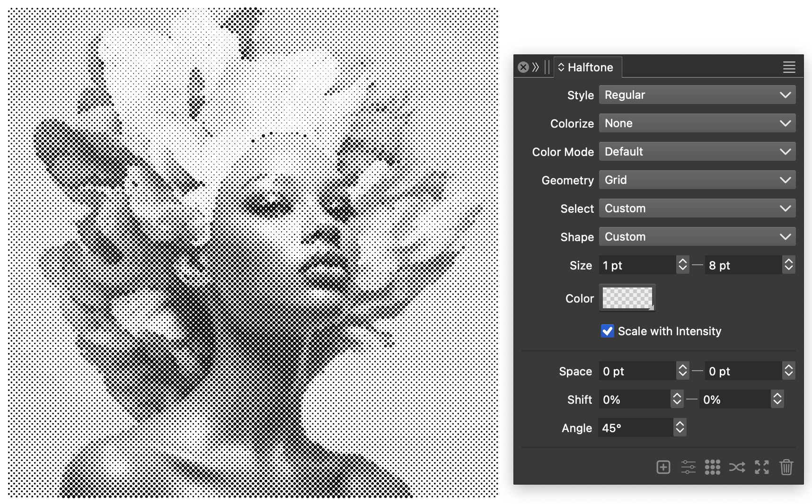Close the Halftone panel
This screenshot has width=812, height=504.
(523, 67)
